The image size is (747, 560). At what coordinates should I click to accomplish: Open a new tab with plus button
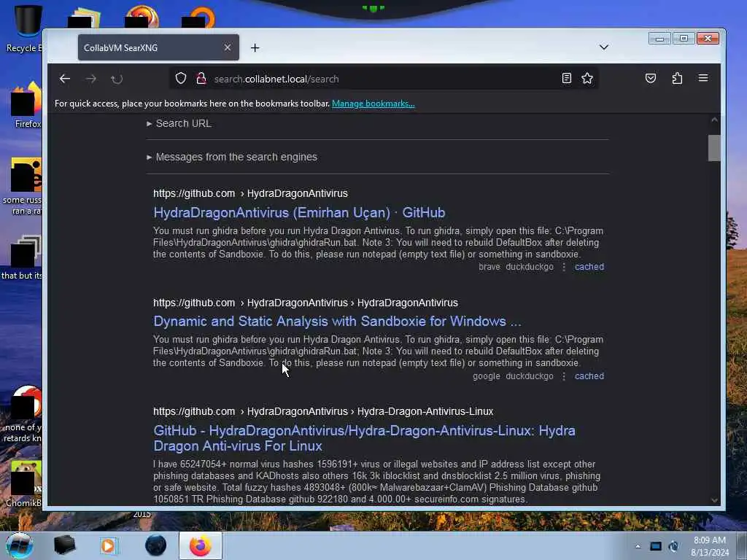tap(255, 47)
